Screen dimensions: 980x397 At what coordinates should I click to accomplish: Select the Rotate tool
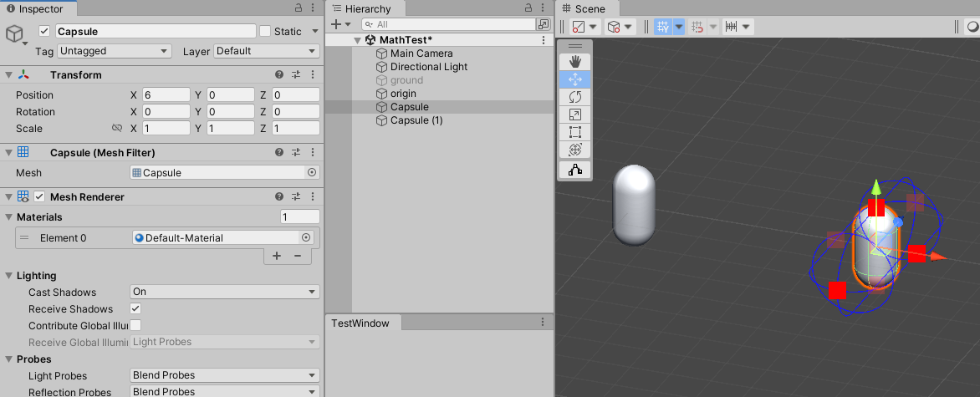[x=575, y=97]
